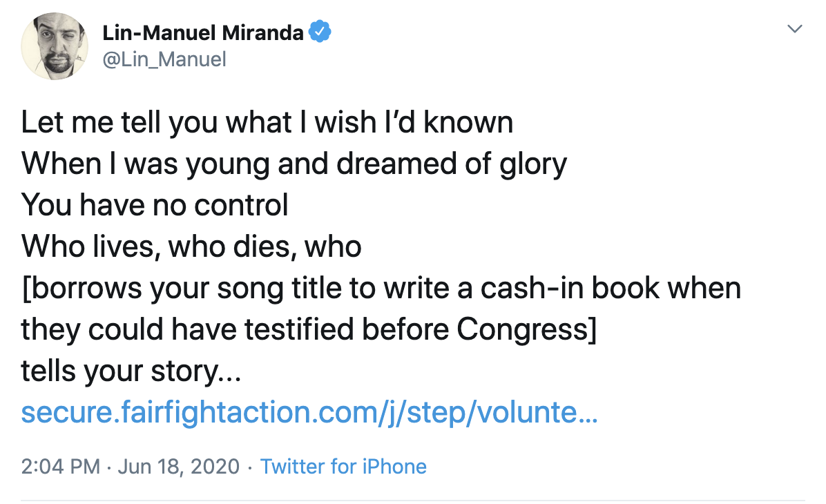Image resolution: width=826 pixels, height=504 pixels.
Task: Click the line "Let me tell you what I wish I'd known"
Action: [267, 123]
